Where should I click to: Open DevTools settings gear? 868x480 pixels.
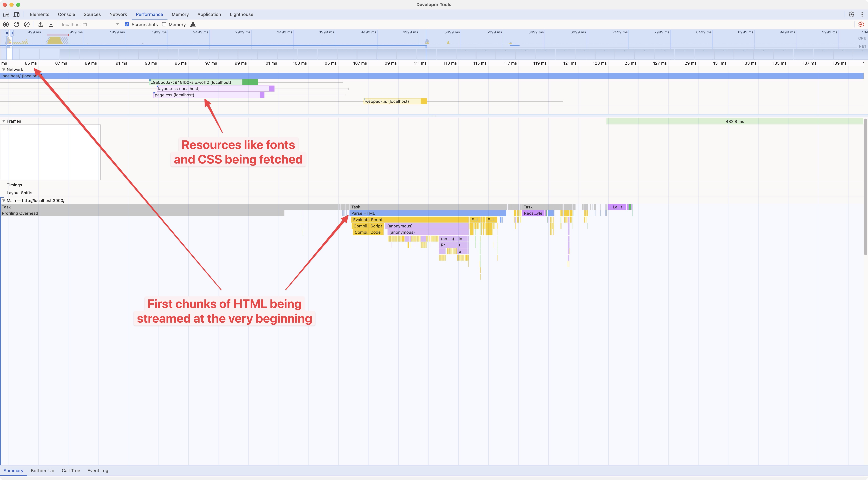point(851,14)
